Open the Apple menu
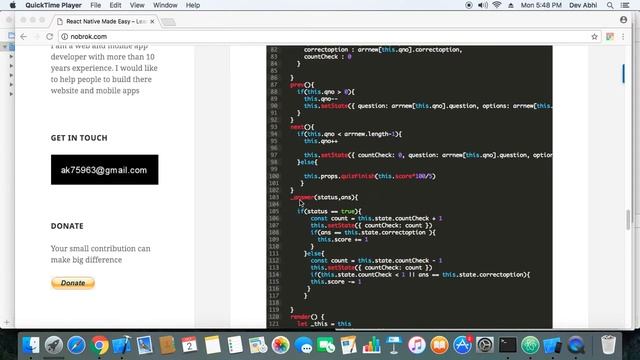Viewport: 640px width, 360px height. 12,5
